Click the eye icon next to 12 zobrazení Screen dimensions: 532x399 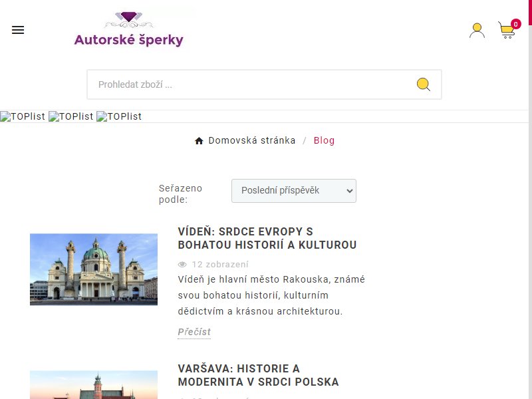coord(182,264)
